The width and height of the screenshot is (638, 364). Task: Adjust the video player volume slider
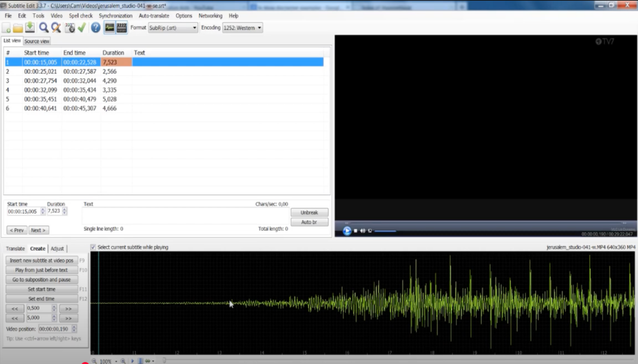[385, 231]
